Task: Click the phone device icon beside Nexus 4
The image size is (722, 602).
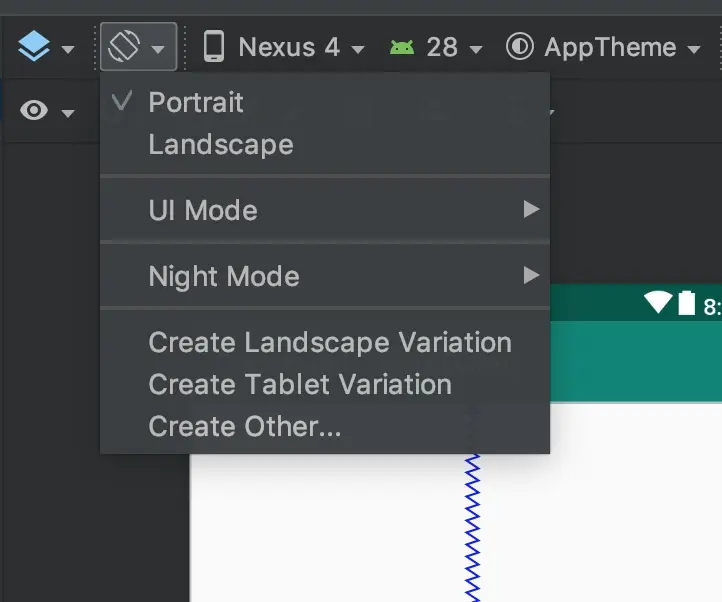Action: pos(214,46)
